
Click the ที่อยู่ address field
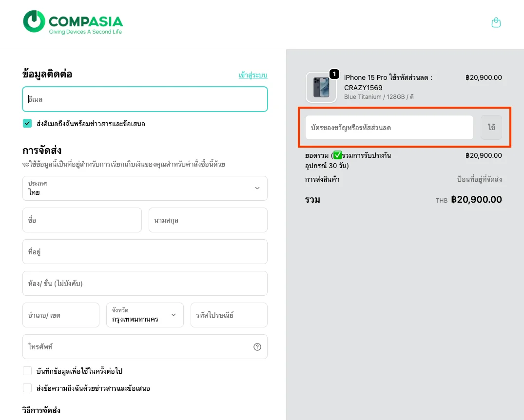click(145, 251)
